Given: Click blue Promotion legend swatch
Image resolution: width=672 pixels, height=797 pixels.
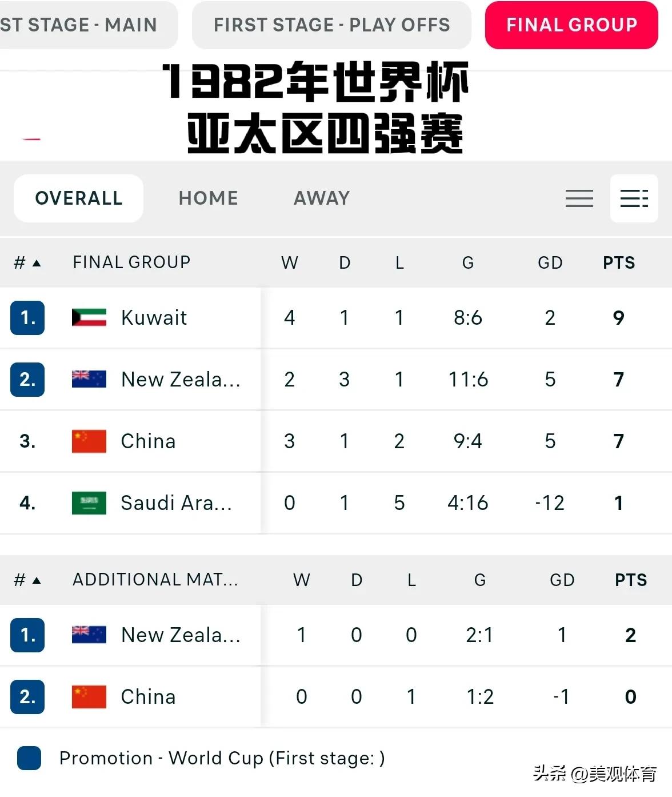Looking at the screenshot, I should coord(29,758).
